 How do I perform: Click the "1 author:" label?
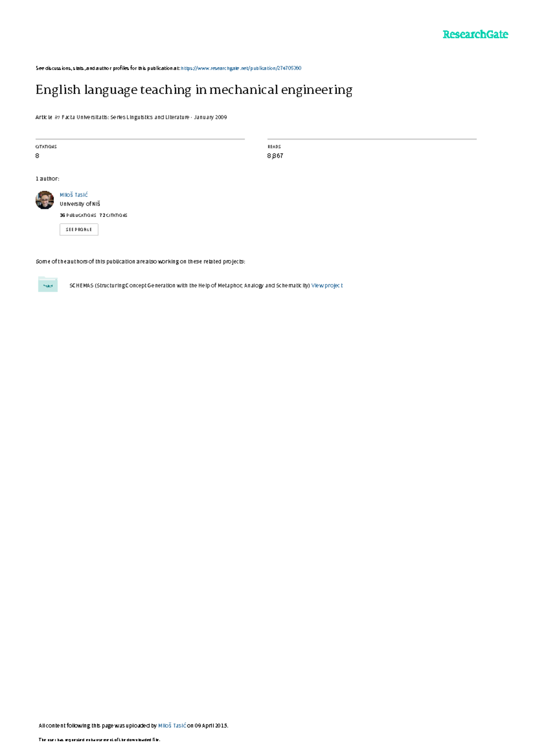coord(47,179)
